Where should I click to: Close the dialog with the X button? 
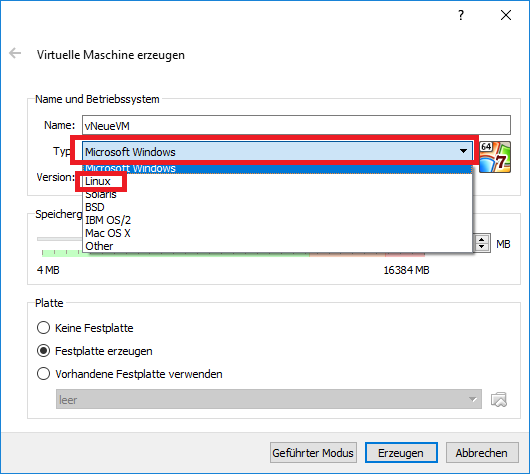pyautogui.click(x=506, y=15)
